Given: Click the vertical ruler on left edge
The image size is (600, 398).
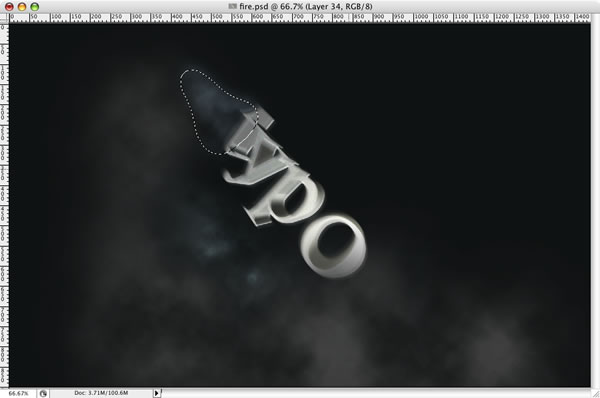Looking at the screenshot, I should (4, 205).
